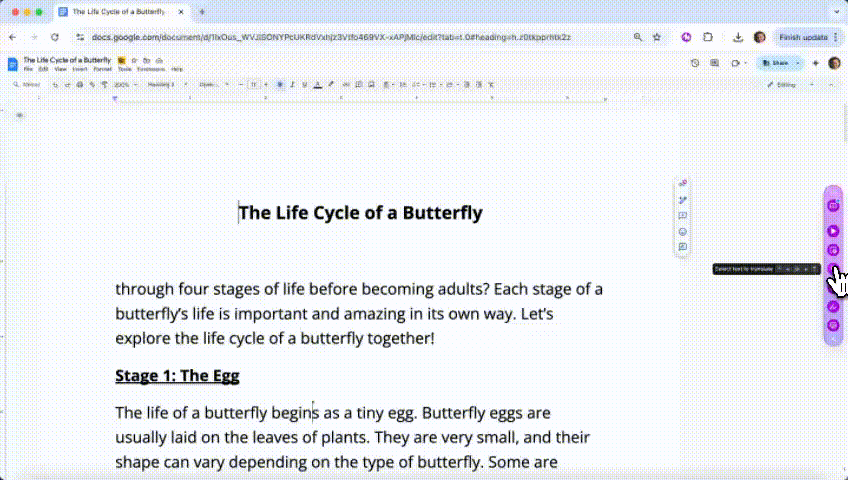Click the play icon in purple sidebar
The height and width of the screenshot is (480, 848).
tap(833, 231)
